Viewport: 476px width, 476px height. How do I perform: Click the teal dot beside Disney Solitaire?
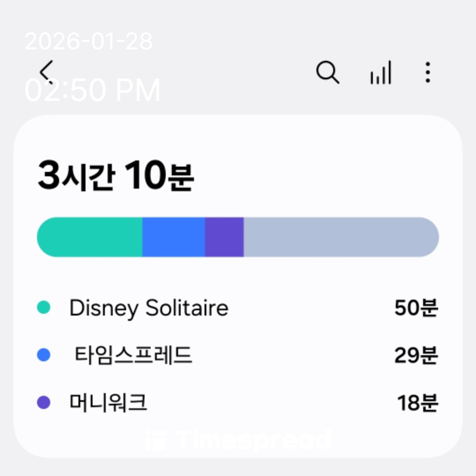(43, 307)
